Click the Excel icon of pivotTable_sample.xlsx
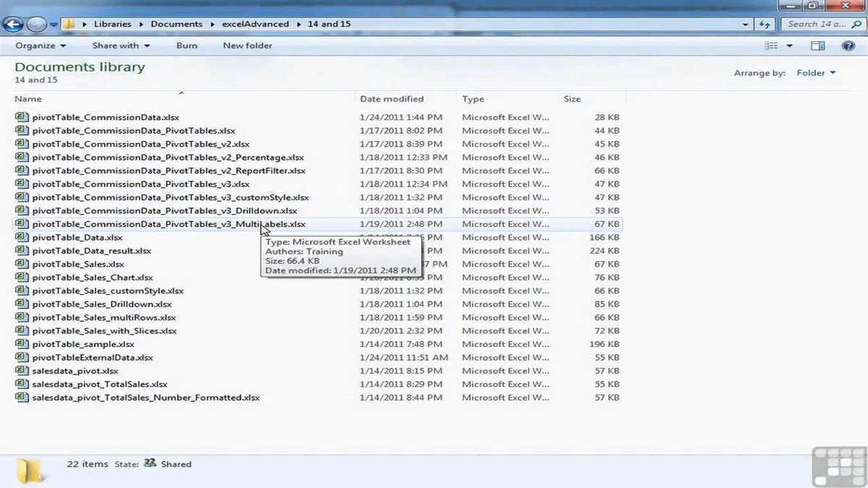The height and width of the screenshot is (488, 868). (21, 344)
